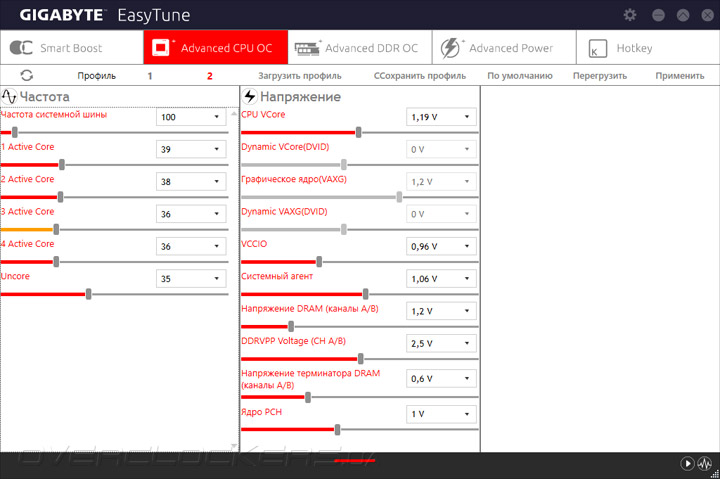The width and height of the screenshot is (720, 479).
Task: Click the Advanced DDR OC memory icon
Action: point(307,48)
